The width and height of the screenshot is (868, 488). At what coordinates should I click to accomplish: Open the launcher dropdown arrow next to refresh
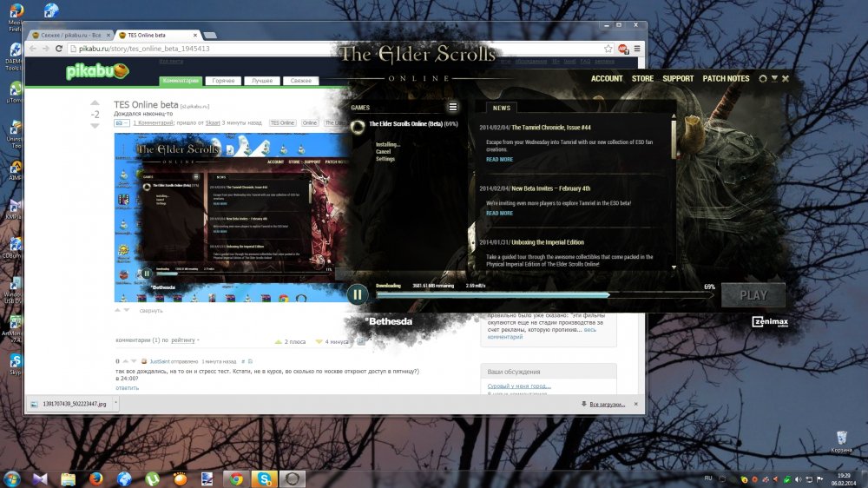click(774, 78)
